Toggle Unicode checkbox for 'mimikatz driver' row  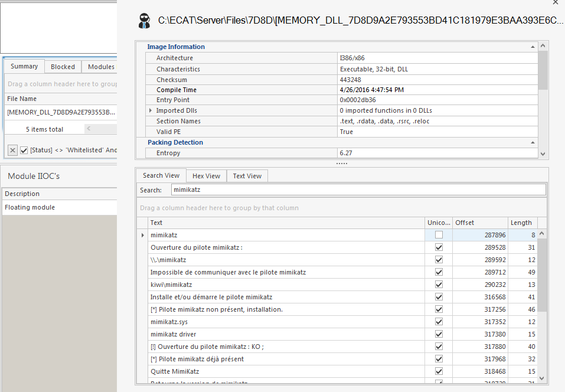pyautogui.click(x=439, y=334)
